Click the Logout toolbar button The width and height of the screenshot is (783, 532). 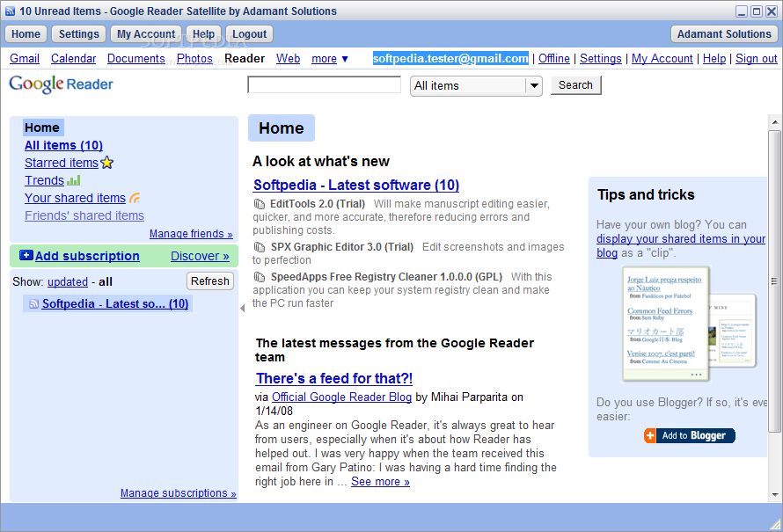coord(249,34)
